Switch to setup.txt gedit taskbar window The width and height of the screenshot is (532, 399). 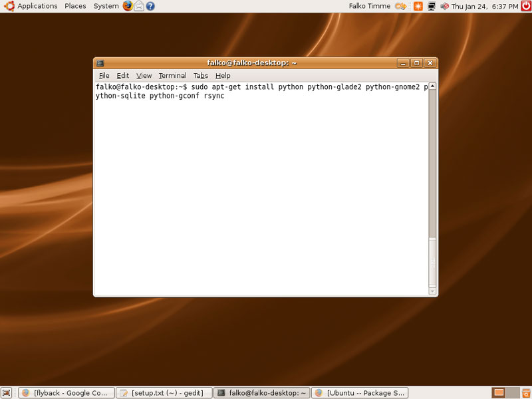pos(164,393)
